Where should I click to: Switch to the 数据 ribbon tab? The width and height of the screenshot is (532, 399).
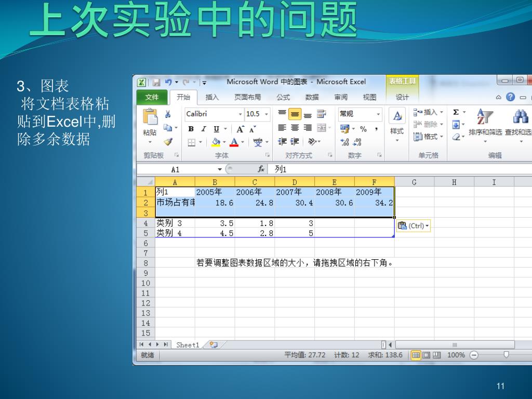click(312, 97)
